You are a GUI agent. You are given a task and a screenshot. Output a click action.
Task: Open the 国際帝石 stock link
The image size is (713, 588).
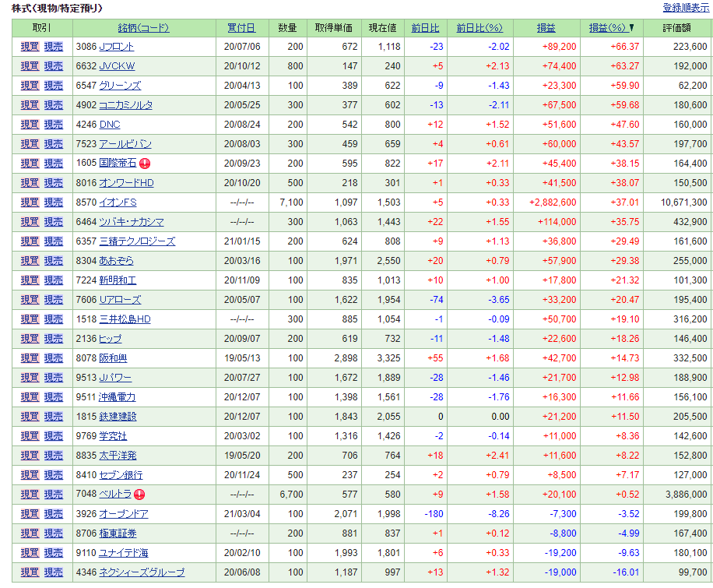click(x=118, y=163)
